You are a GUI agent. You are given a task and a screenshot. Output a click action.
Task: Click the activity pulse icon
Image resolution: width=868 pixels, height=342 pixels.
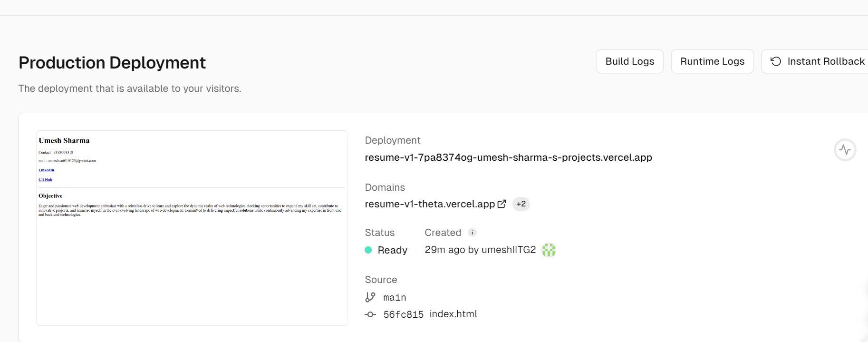coord(845,150)
